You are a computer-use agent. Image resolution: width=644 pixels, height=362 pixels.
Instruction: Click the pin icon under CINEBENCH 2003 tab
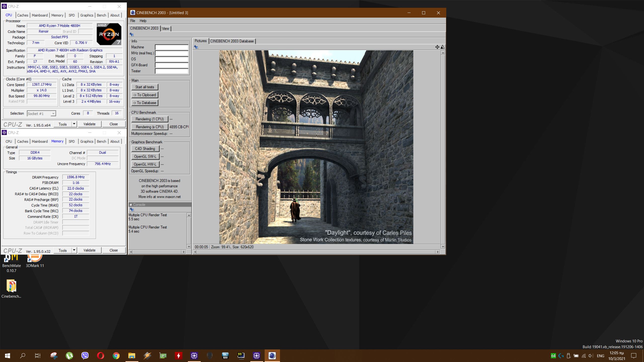click(x=132, y=34)
